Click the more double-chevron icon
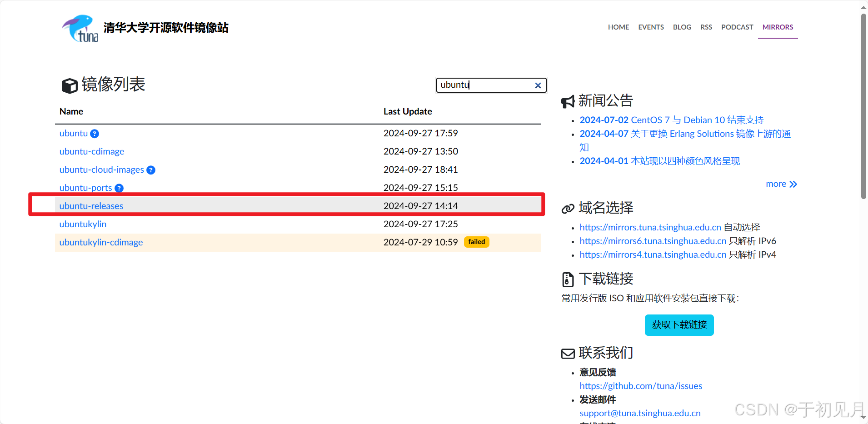868x424 pixels. pyautogui.click(x=793, y=184)
